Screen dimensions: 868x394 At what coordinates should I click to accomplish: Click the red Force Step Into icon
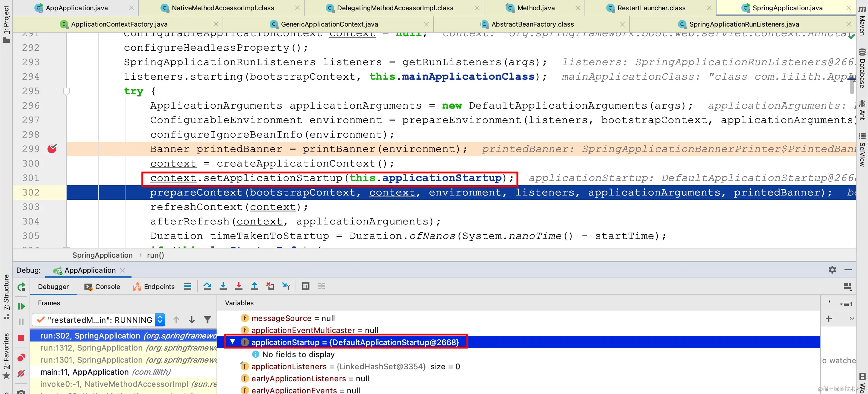(239, 286)
